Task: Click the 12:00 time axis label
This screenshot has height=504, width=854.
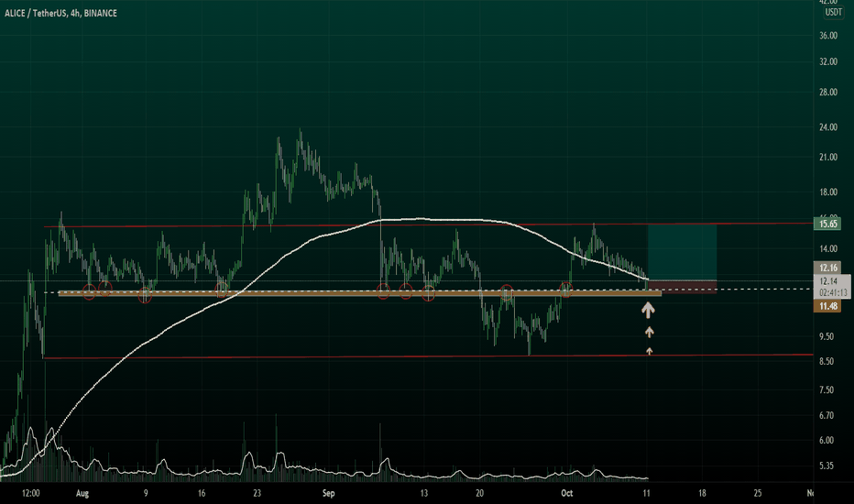Action: tap(30, 493)
